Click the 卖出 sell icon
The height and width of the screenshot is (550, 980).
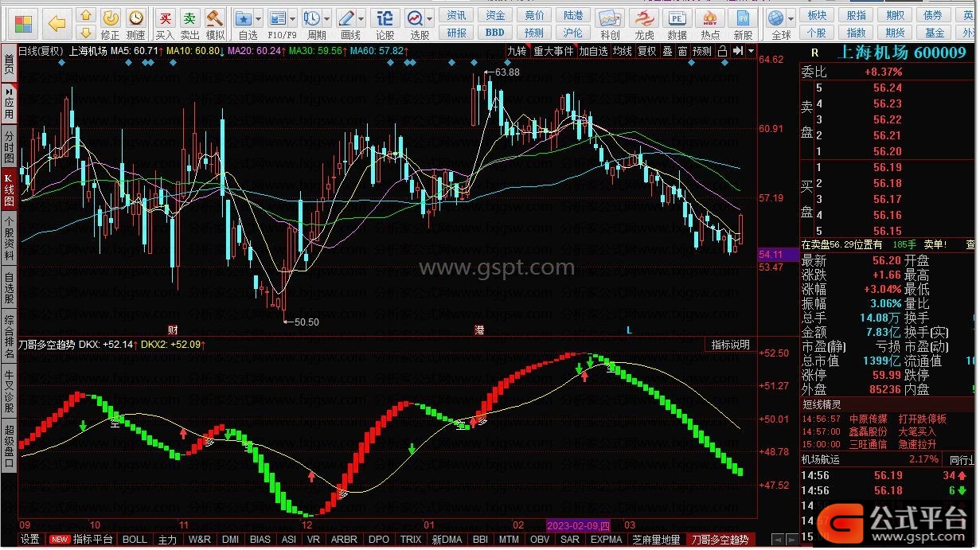coord(189,25)
